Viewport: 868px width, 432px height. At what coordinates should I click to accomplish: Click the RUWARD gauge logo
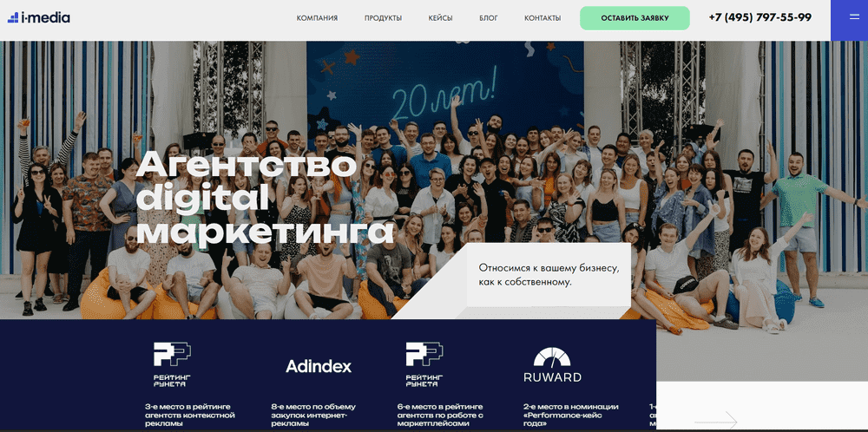point(552,365)
